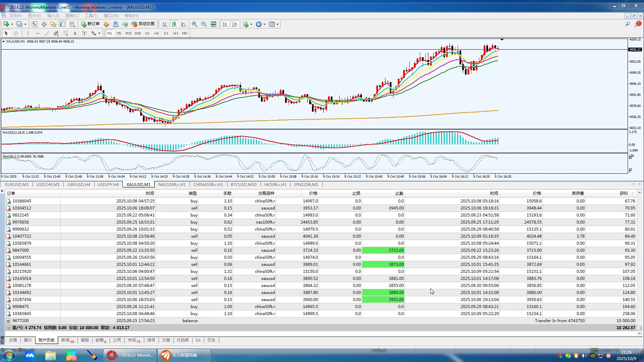Open 东方财富终端 in the taskbar
The width and height of the screenshot is (644, 362).
(x=184, y=355)
